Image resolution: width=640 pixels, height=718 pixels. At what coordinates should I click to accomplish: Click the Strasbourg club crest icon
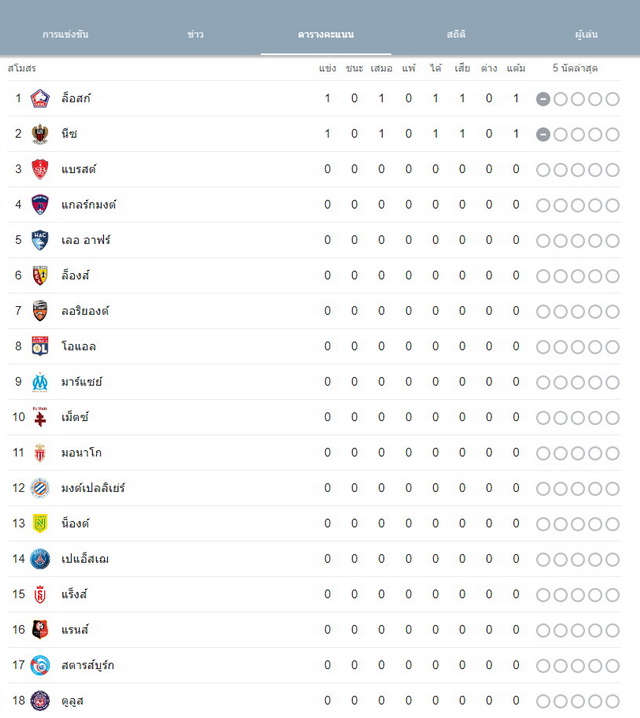(x=40, y=665)
